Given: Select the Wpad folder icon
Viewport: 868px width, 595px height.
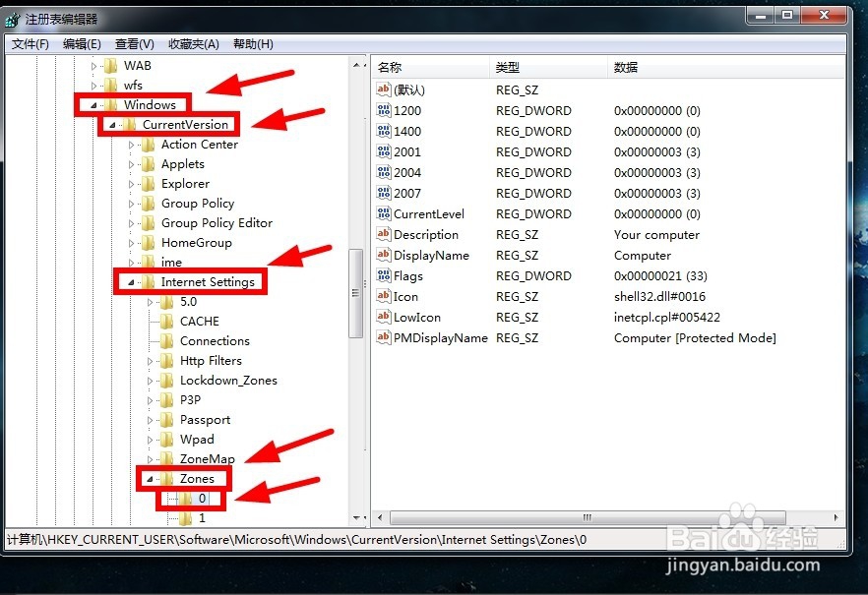Looking at the screenshot, I should [166, 440].
